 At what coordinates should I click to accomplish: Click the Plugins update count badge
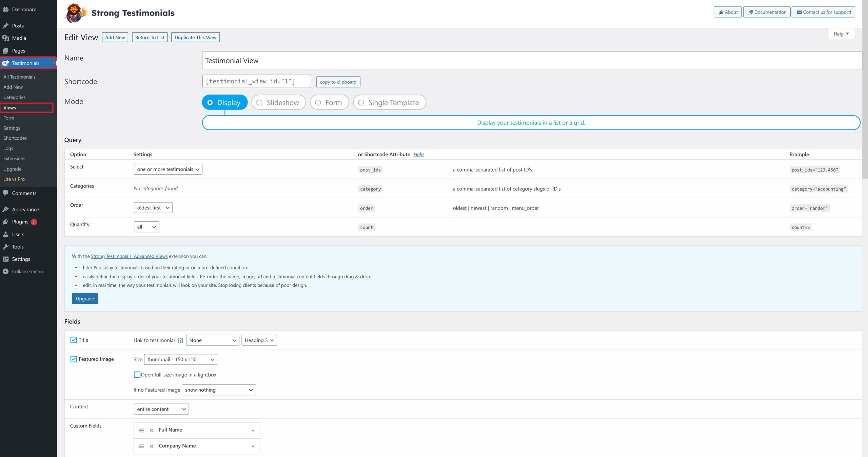(34, 222)
